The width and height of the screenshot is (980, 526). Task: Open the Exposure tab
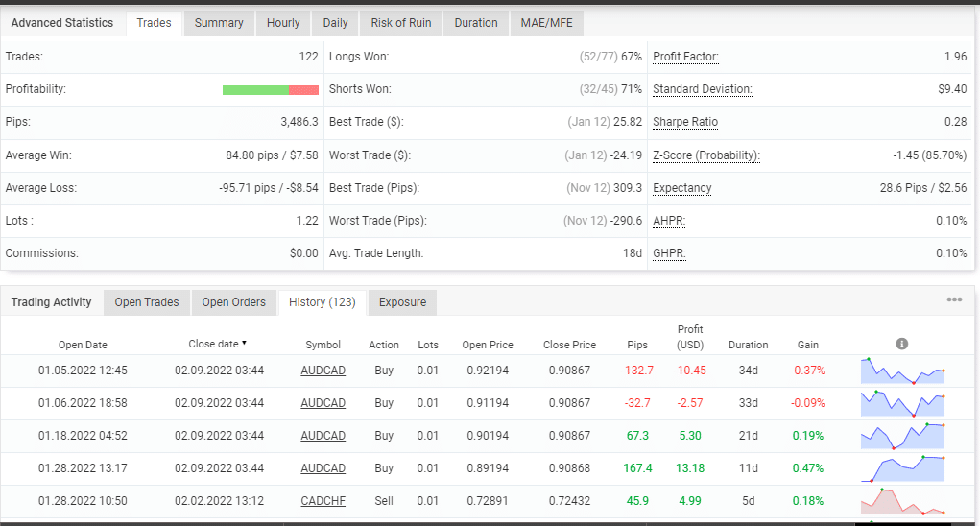tap(402, 302)
